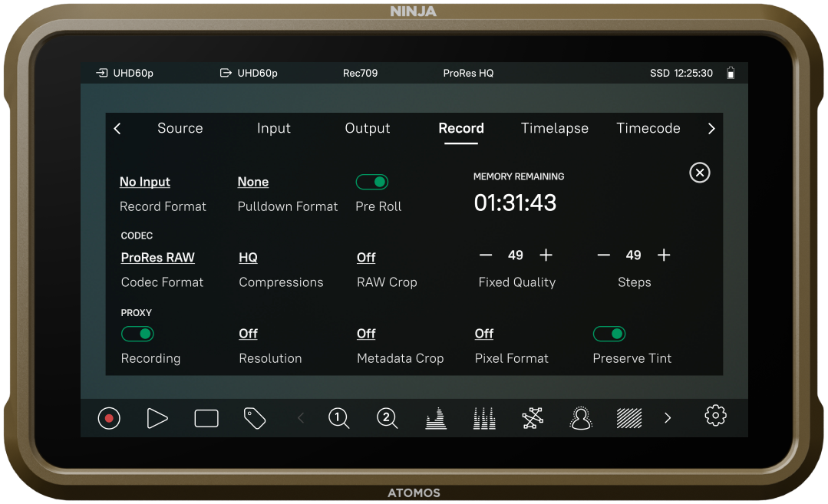Change the Compressions HQ setting
The height and width of the screenshot is (504, 828).
248,258
